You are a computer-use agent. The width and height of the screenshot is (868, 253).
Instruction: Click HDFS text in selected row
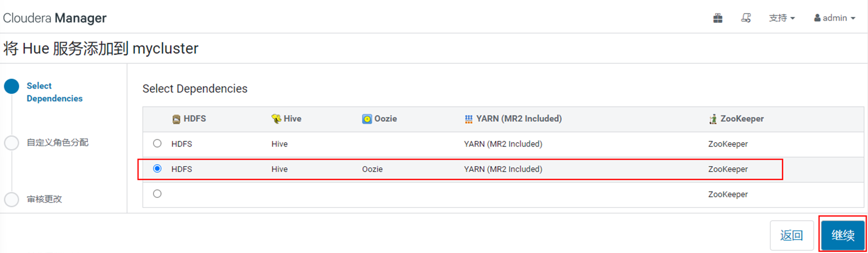(x=182, y=169)
